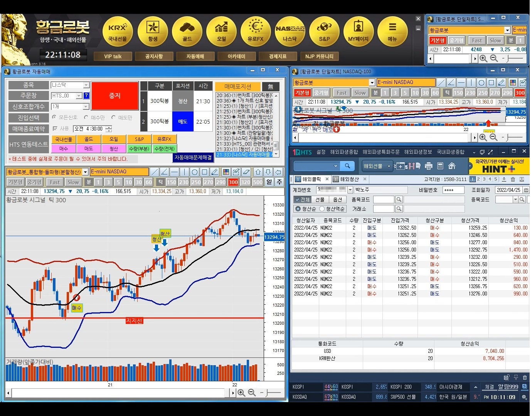Open the MY페이지 gold icon
Viewport: 532px width, 416px height.
(x=359, y=31)
